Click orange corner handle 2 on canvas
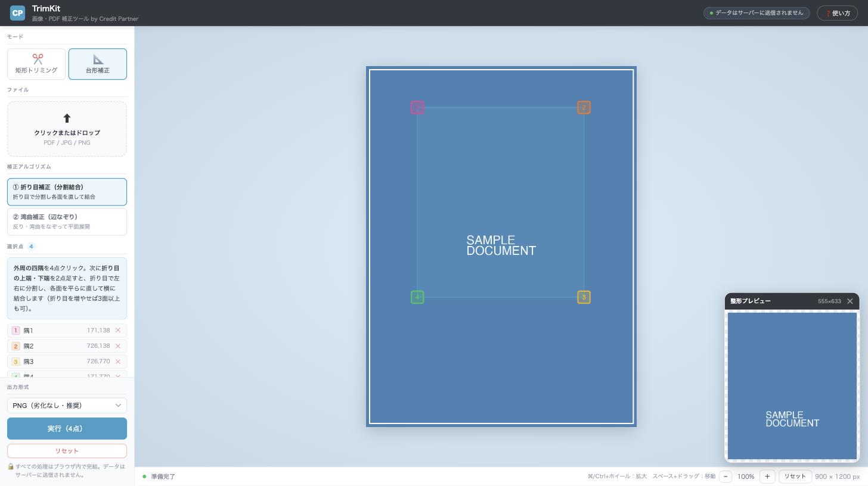868x486 pixels. tap(584, 107)
